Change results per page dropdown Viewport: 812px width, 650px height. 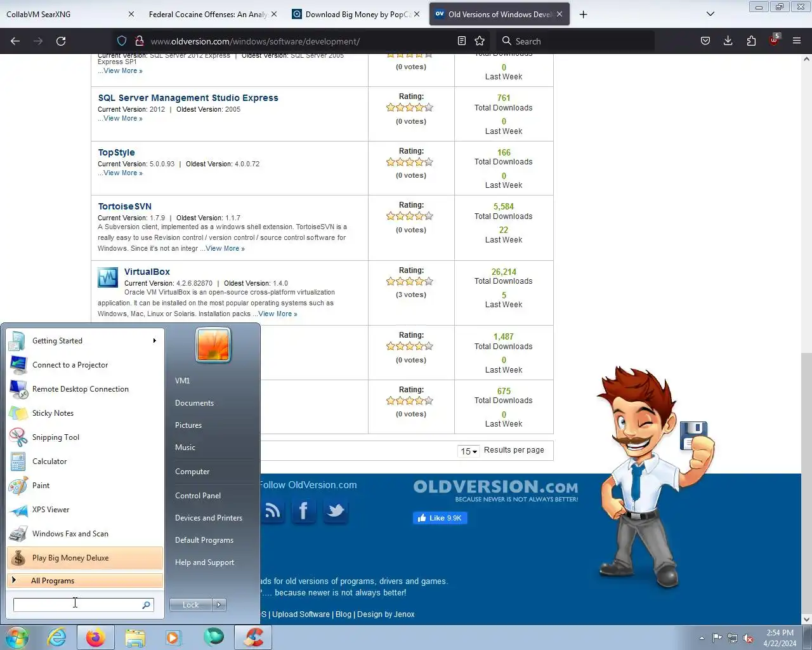[x=468, y=451]
